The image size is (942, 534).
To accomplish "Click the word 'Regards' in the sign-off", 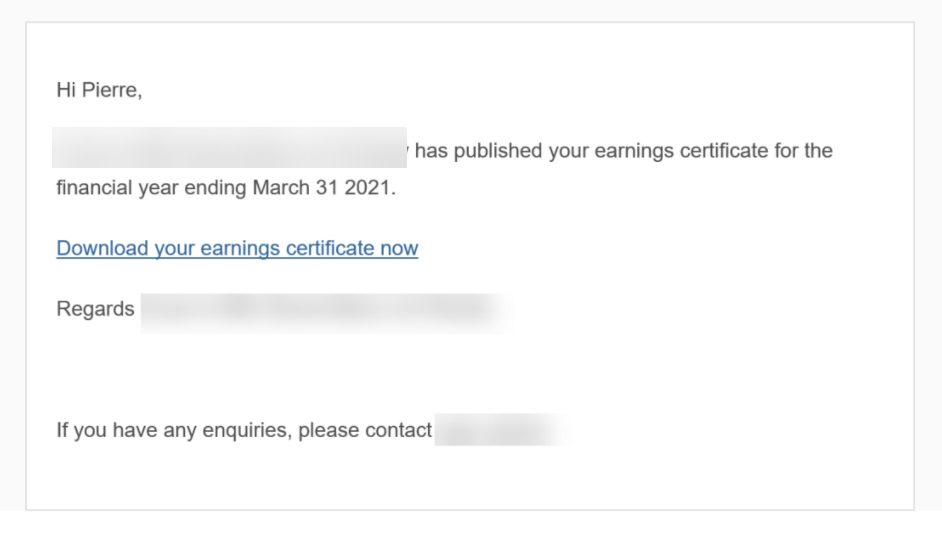I will coord(96,309).
